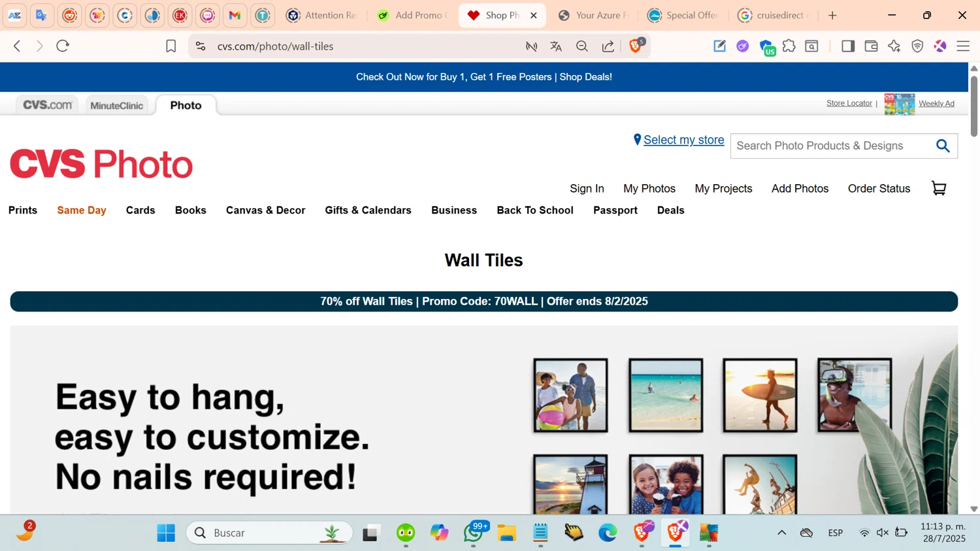Screen dimensions: 980x551
Task: Switch to the cruisedirect tab
Action: pos(774,15)
